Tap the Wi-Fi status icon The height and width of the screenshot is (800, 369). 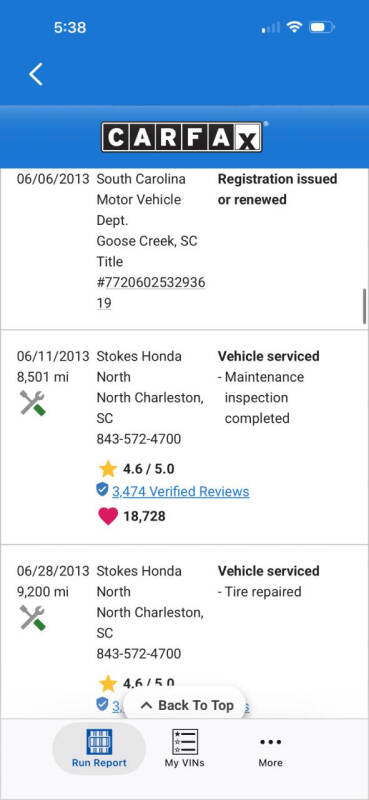294,27
